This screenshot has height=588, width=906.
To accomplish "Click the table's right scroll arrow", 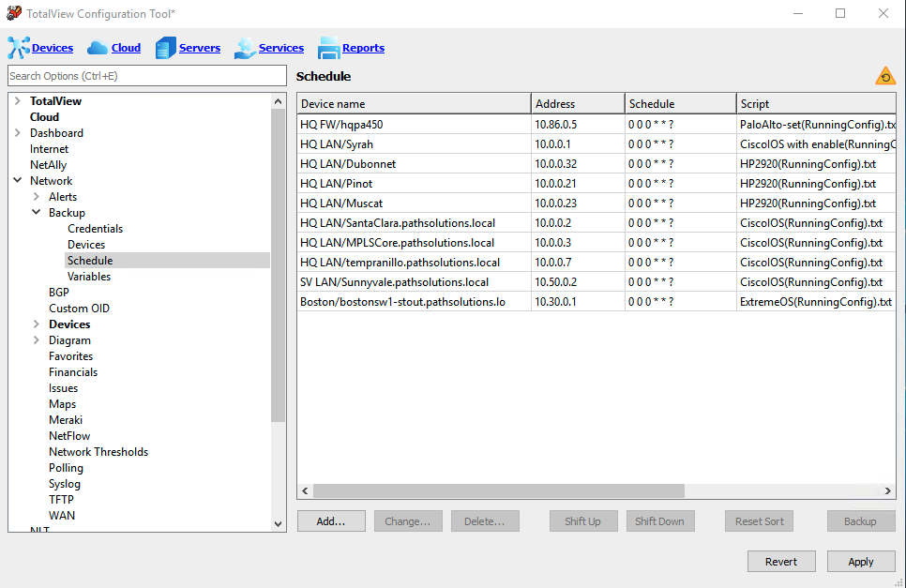I will [888, 491].
